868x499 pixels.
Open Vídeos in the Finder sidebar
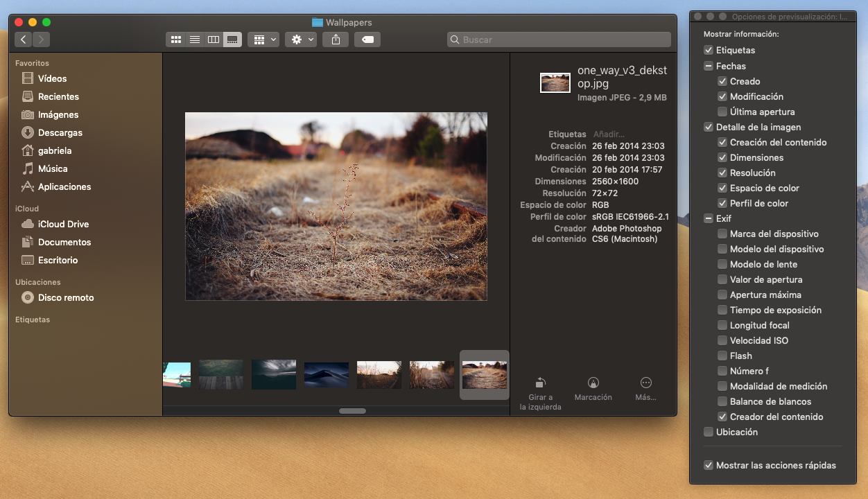click(x=52, y=78)
